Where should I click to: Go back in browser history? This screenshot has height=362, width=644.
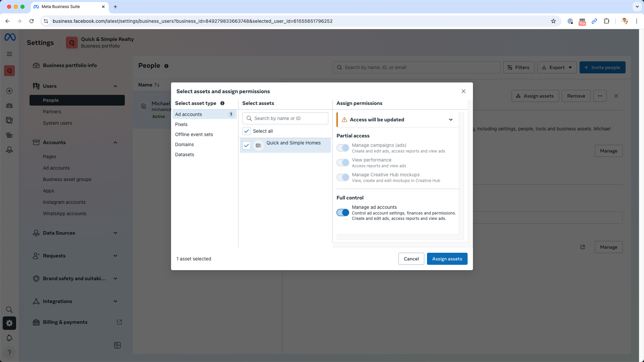(7, 21)
